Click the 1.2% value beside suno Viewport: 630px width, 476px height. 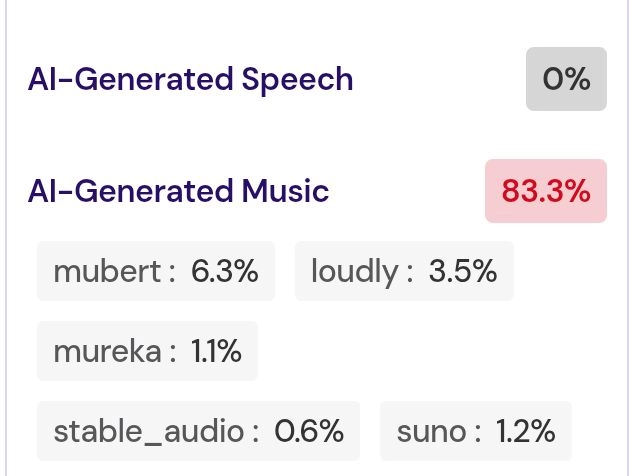coord(526,431)
